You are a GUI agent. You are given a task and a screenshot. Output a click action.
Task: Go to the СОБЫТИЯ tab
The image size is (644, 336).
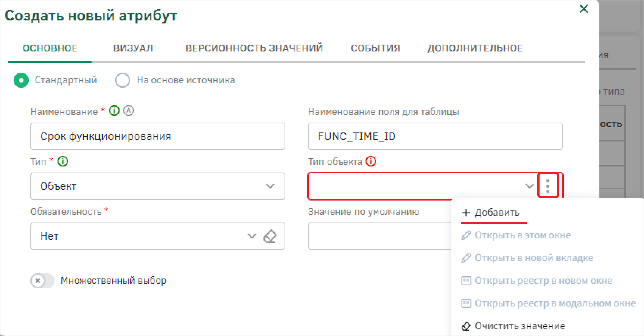pyautogui.click(x=375, y=48)
